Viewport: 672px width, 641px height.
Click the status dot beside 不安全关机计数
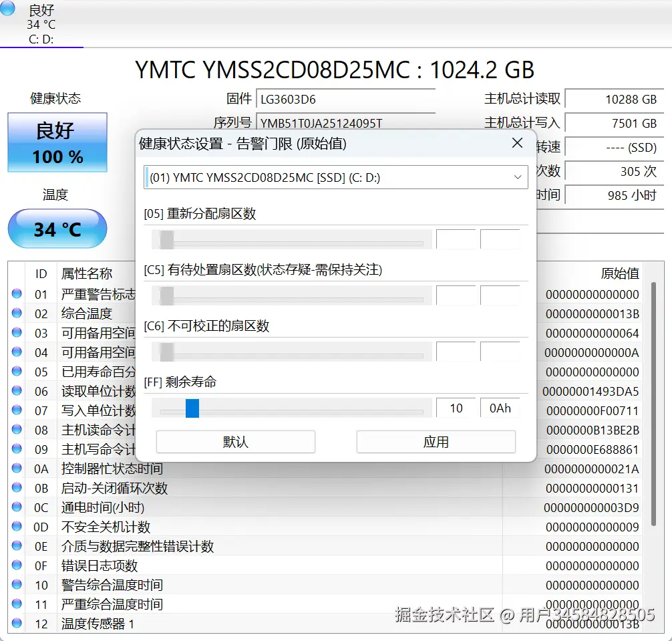[17, 526]
